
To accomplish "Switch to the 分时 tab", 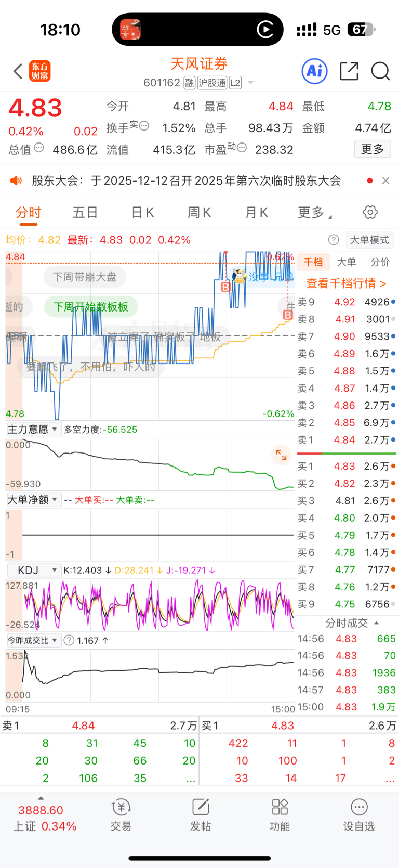I will pyautogui.click(x=29, y=212).
